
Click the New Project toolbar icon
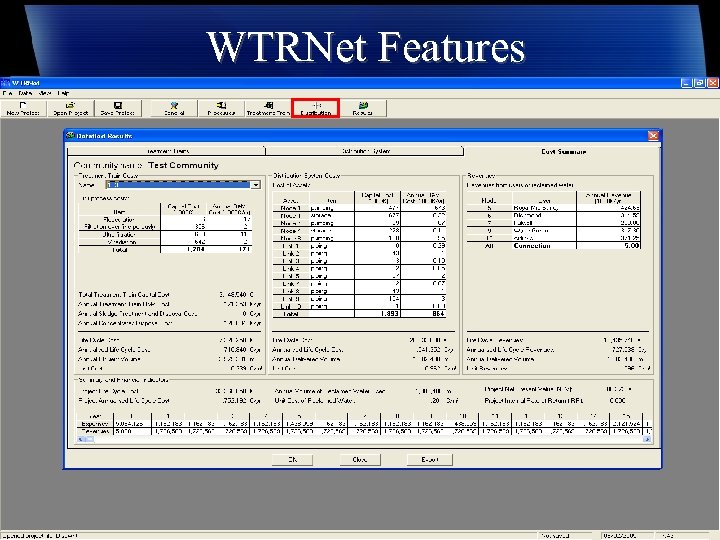pyautogui.click(x=22, y=108)
